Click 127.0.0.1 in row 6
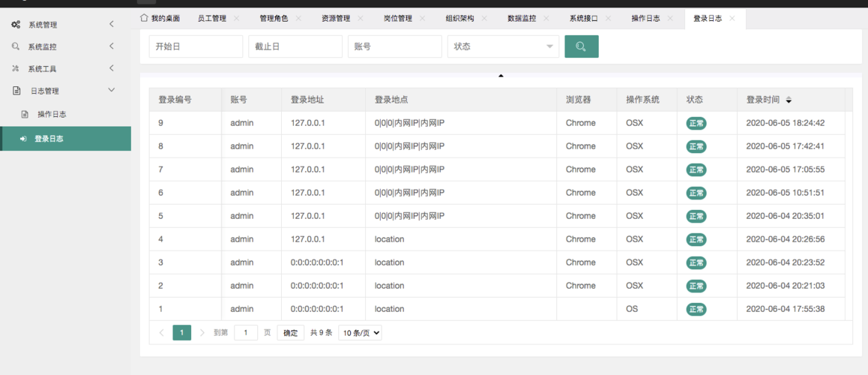Viewport: 868px width, 375px height. [308, 193]
